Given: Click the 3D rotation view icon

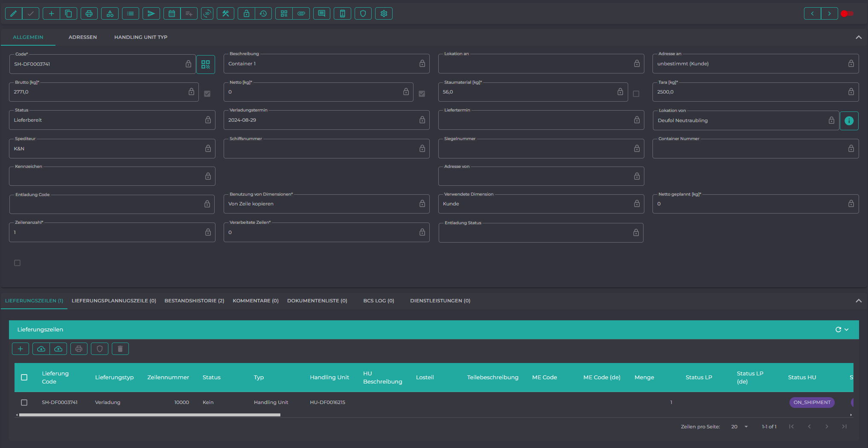Looking at the screenshot, I should (207, 14).
